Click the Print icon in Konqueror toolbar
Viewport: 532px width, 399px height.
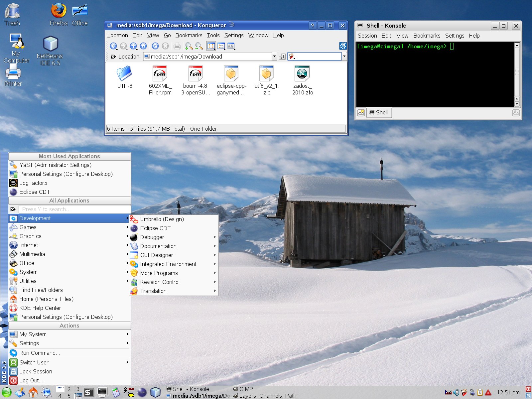[x=177, y=46]
